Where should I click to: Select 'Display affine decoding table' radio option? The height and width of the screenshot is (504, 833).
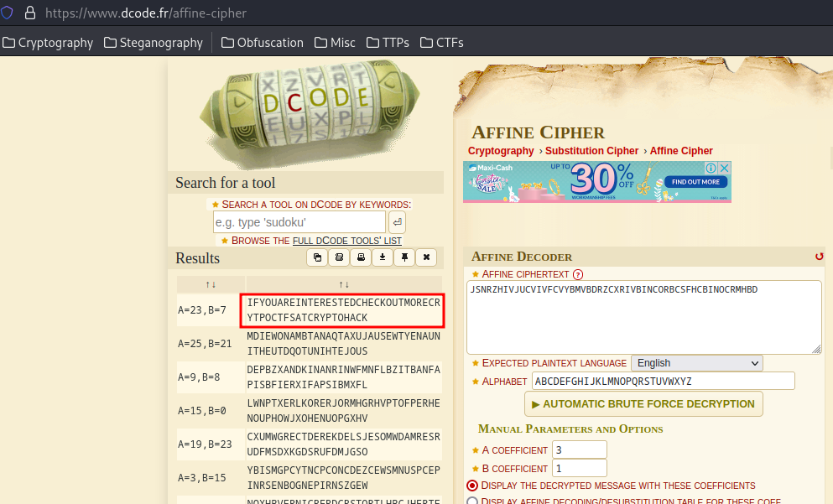[472, 501]
